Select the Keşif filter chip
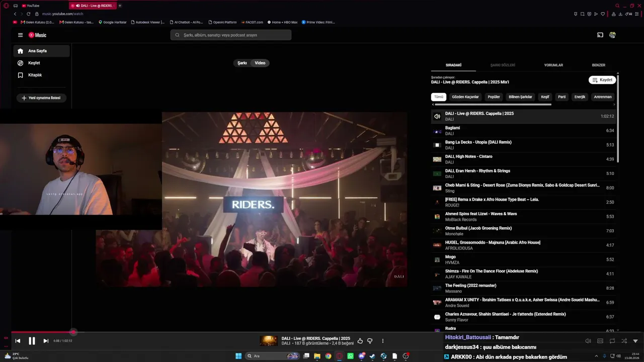Screen dimensions: 644x362 click(x=545, y=97)
